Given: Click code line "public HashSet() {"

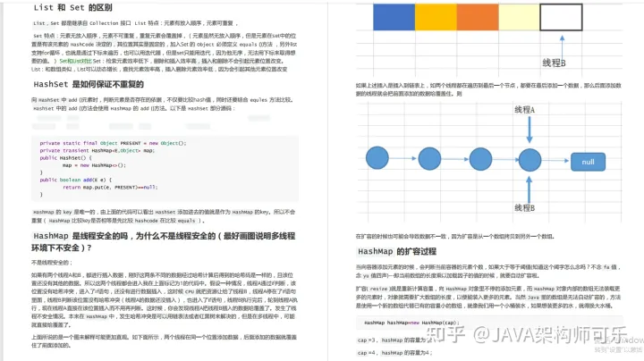Looking at the screenshot, I should click(65, 158).
